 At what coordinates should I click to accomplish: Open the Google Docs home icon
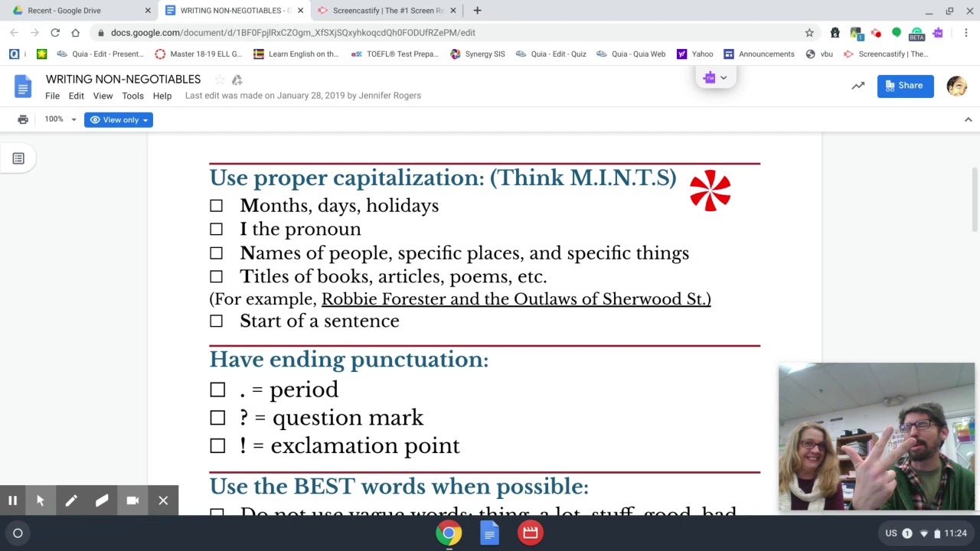(x=23, y=86)
